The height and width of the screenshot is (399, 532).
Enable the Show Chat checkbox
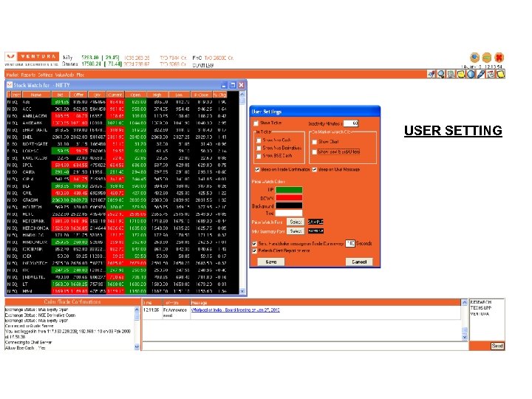pyautogui.click(x=314, y=142)
